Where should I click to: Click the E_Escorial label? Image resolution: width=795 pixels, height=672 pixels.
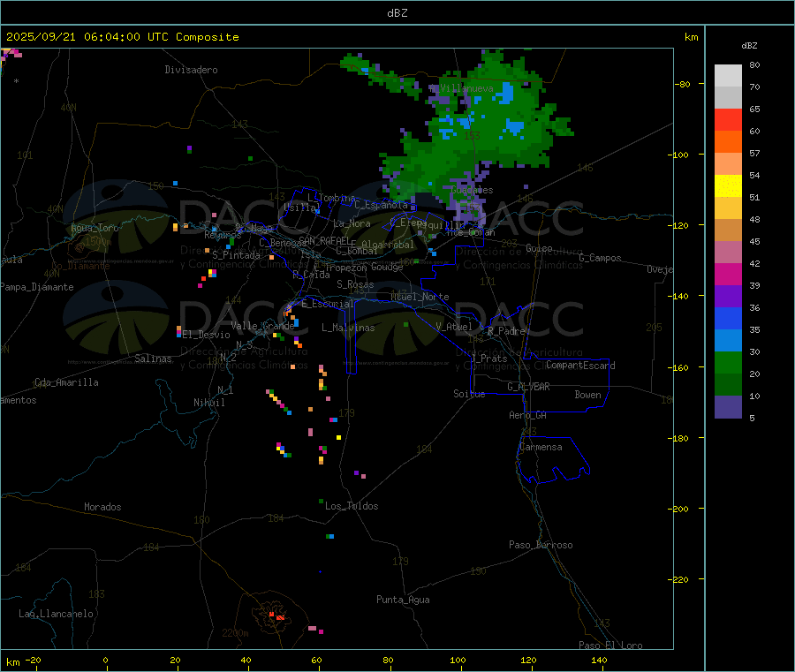(327, 304)
